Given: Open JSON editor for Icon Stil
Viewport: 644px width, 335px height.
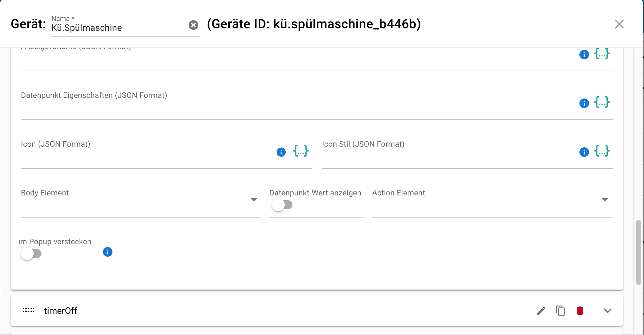Looking at the screenshot, I should click(602, 151).
